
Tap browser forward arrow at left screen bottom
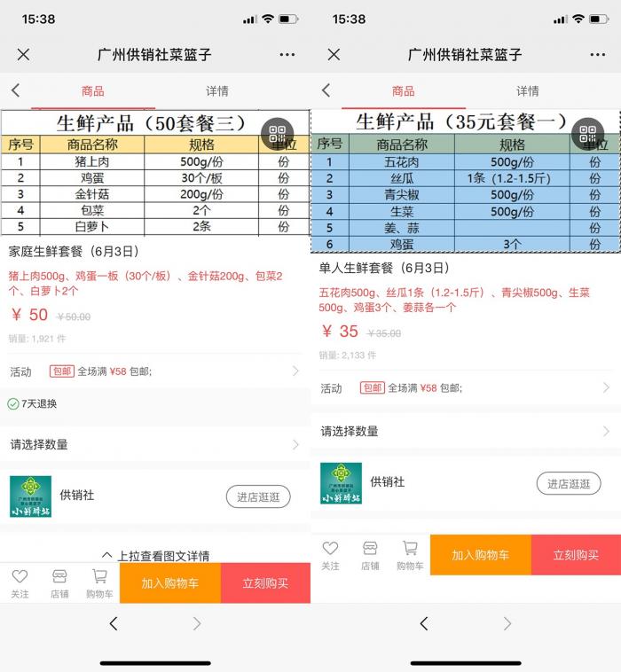click(x=196, y=623)
